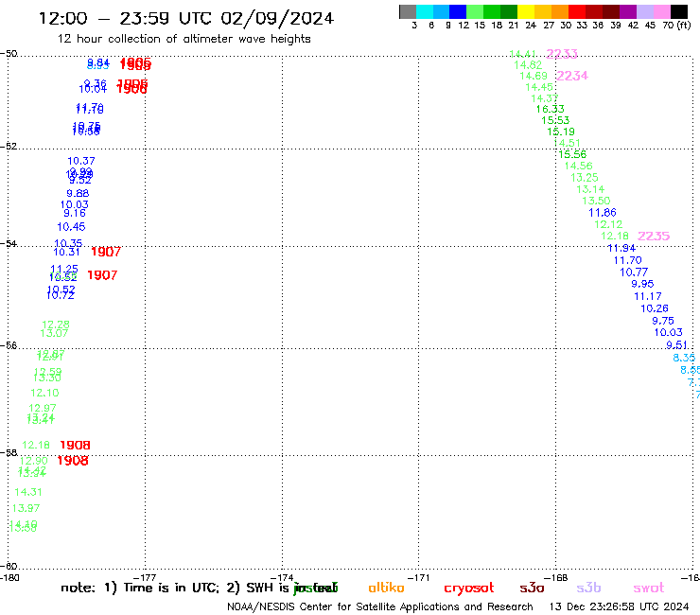
Task: Click the blue value 10.31
Action: point(66,252)
